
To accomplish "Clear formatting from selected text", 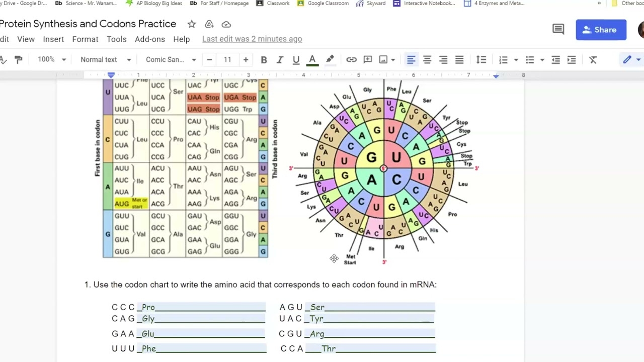I will pyautogui.click(x=593, y=59).
